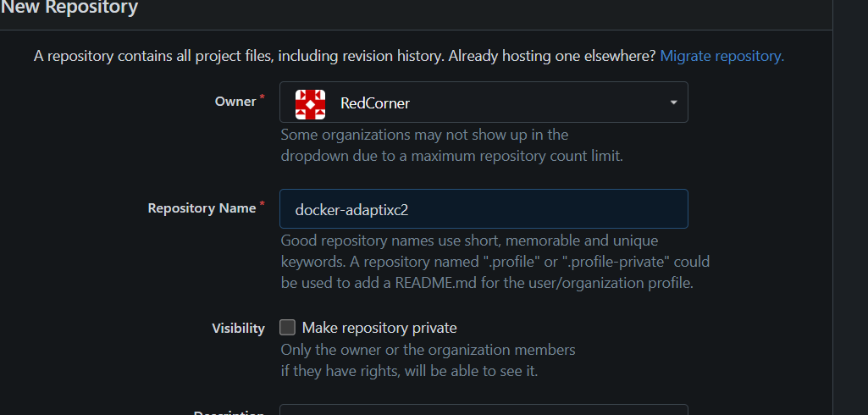The width and height of the screenshot is (868, 415).
Task: Click the "Make repository private" label text
Action: click(x=379, y=328)
